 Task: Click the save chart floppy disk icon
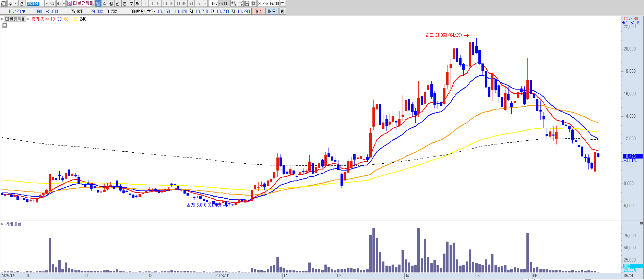click(x=247, y=3)
